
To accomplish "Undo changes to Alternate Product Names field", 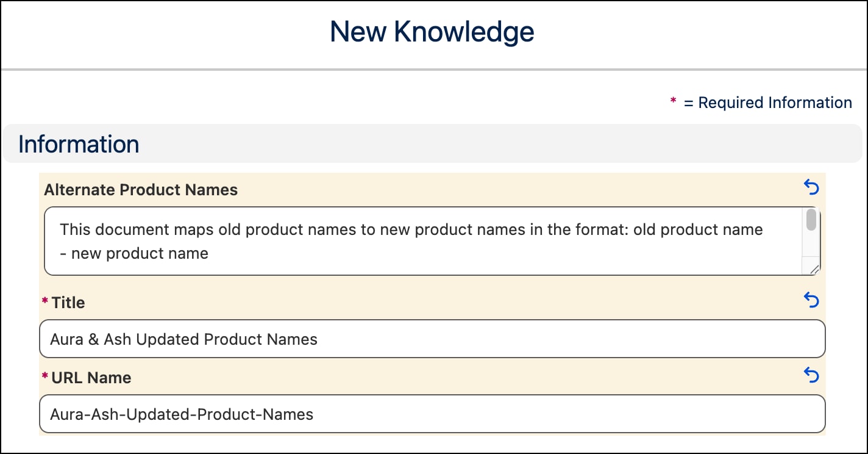I will (811, 187).
